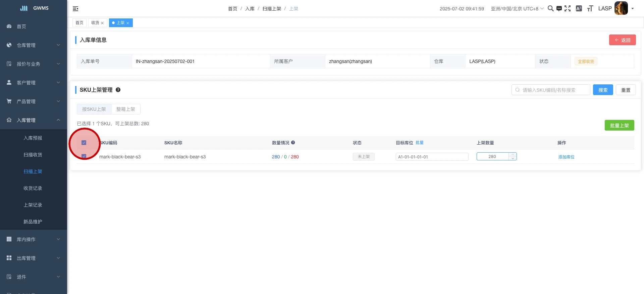The width and height of the screenshot is (644, 294).
Task: Expand the 出库管理 sidebar section
Action: click(x=34, y=258)
